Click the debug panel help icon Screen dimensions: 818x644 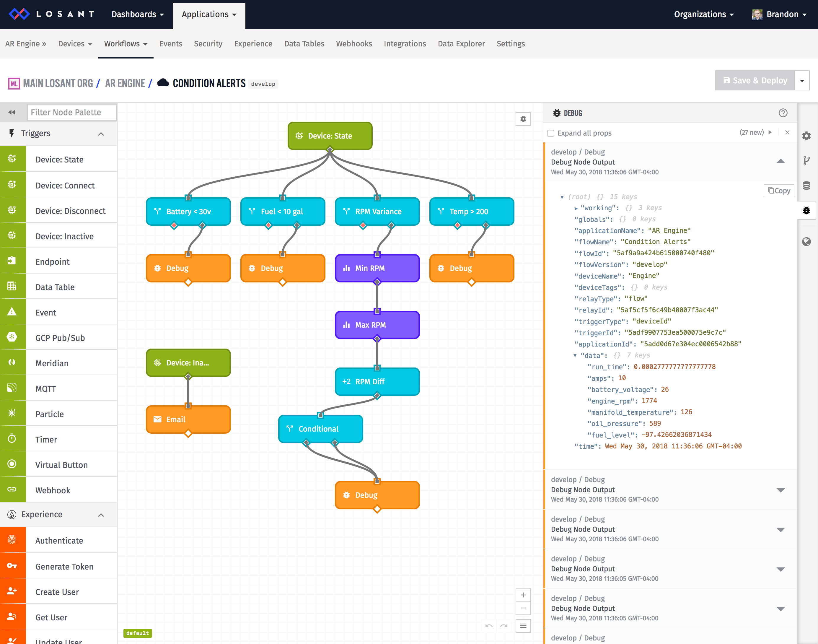point(783,113)
